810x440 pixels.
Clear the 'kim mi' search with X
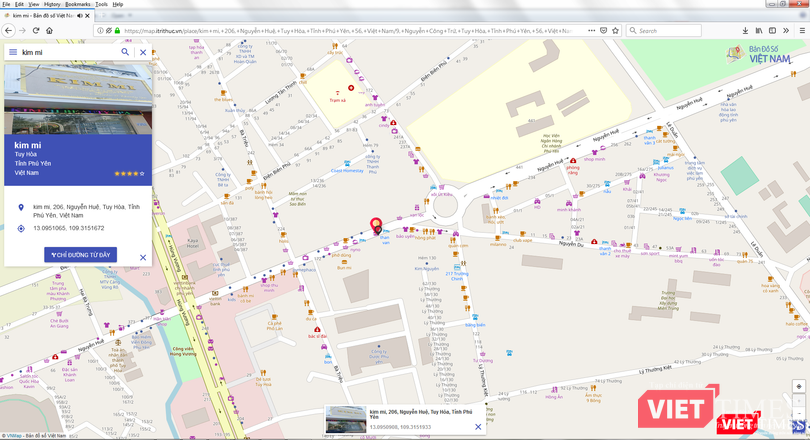pos(143,52)
